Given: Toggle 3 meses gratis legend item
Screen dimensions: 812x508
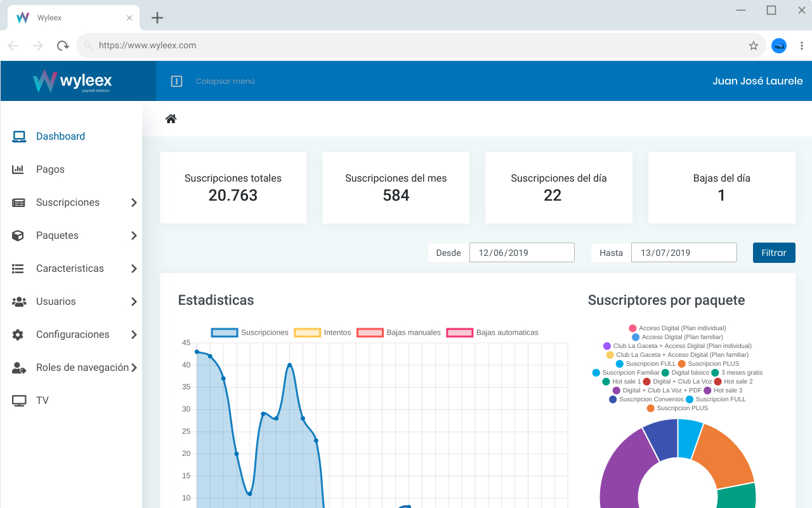Looking at the screenshot, I should [737, 373].
